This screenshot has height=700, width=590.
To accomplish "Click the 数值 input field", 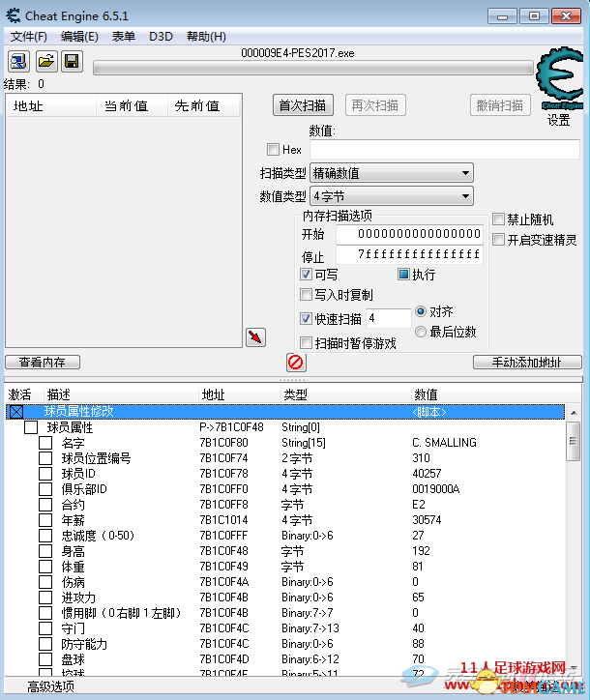I will point(445,149).
